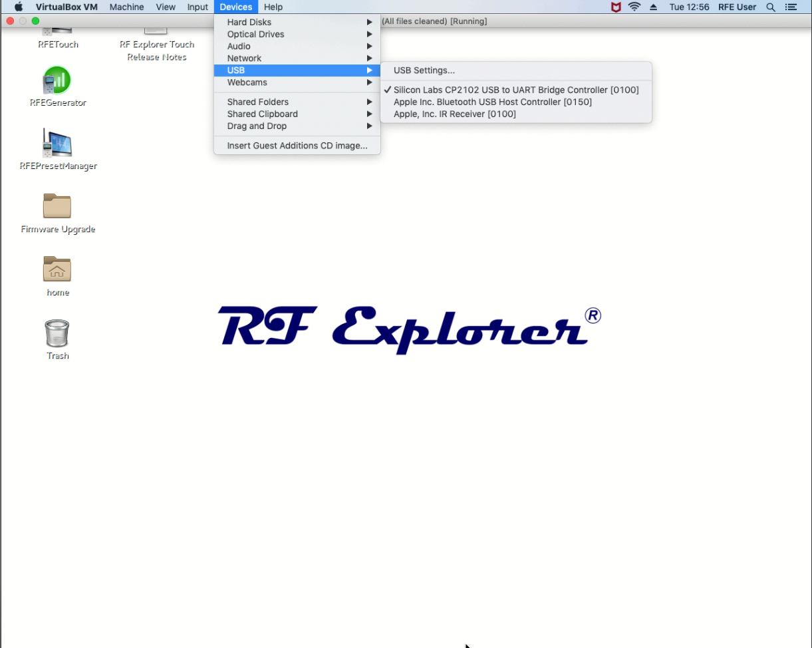Click the RFE User account name
The image size is (812, 648).
[737, 7]
